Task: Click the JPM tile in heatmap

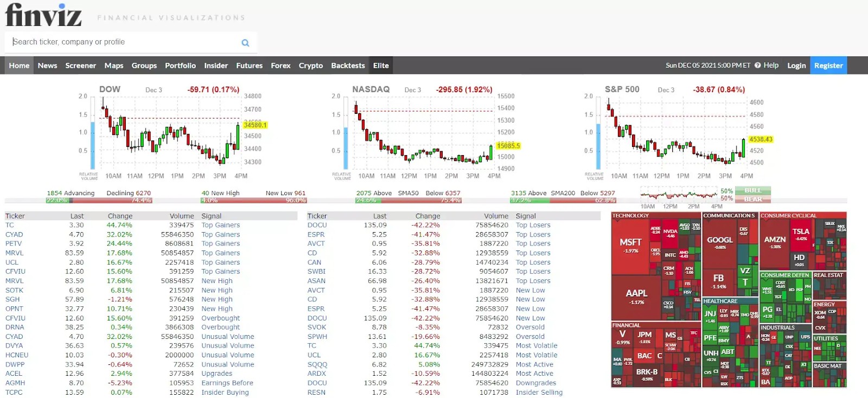Action: click(x=644, y=337)
